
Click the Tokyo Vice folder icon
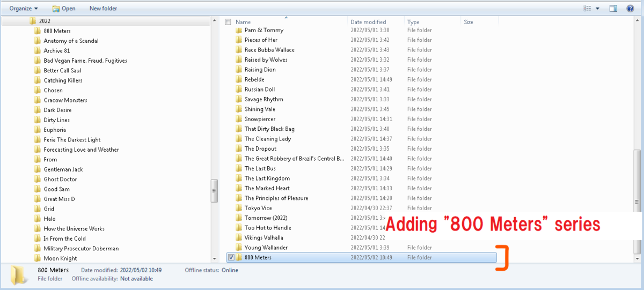239,208
